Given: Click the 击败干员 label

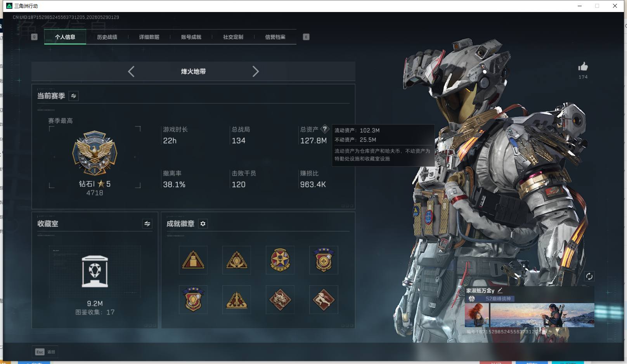Looking at the screenshot, I should coord(244,173).
